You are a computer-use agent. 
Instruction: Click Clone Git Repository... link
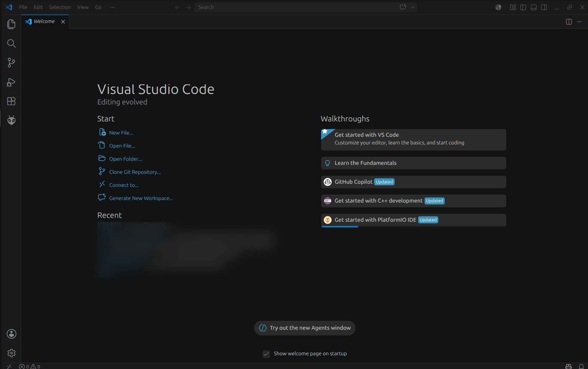[135, 172]
